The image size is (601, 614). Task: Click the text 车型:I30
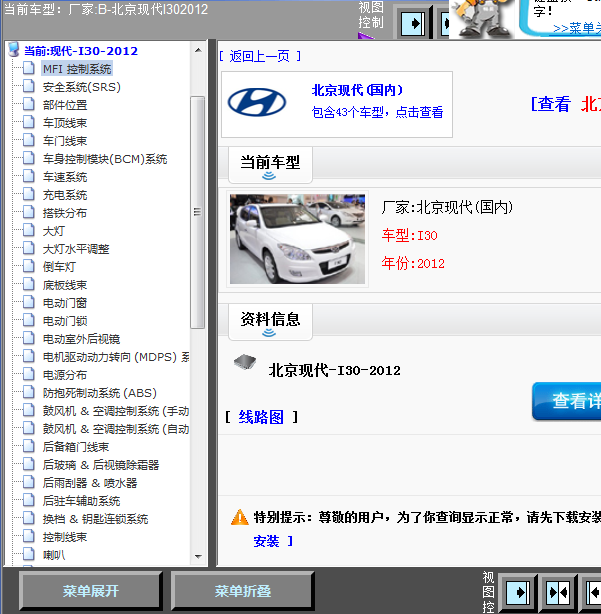pos(410,235)
